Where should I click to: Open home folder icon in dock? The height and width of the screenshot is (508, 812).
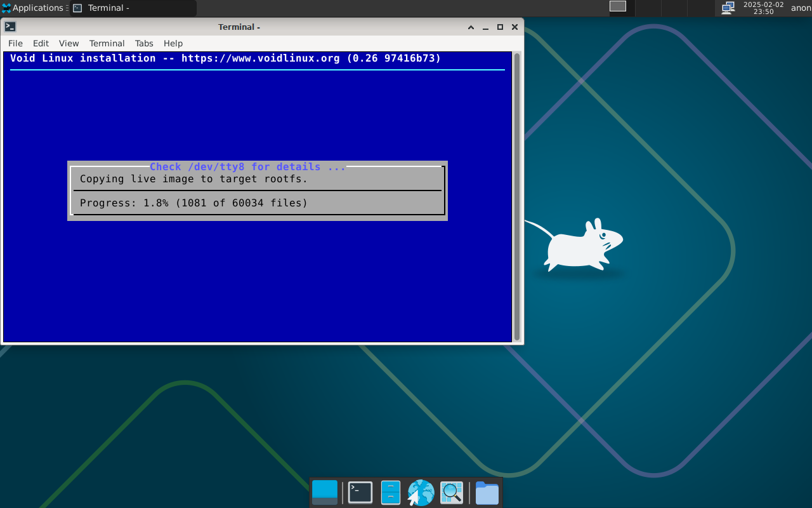[x=487, y=493]
